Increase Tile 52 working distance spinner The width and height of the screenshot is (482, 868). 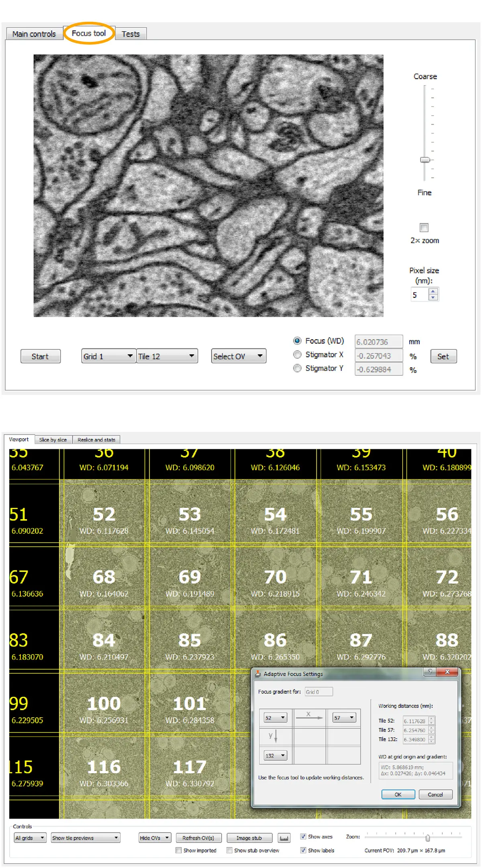tap(432, 719)
